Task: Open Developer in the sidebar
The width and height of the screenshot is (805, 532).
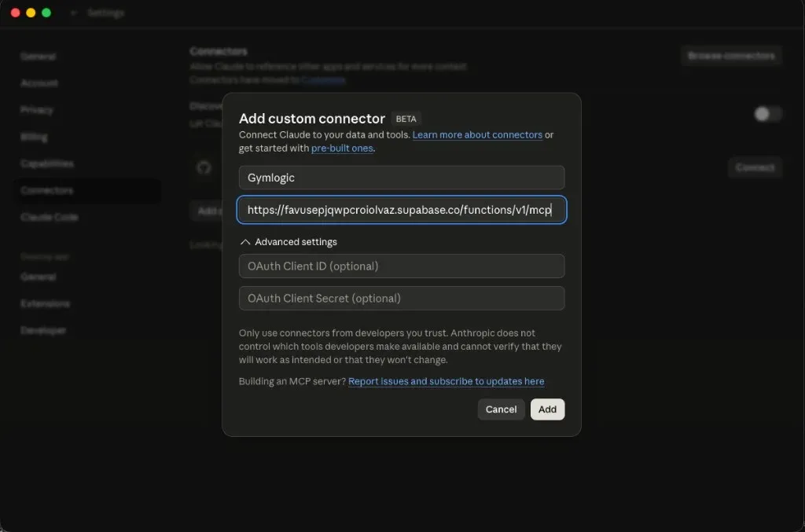Action: click(43, 330)
